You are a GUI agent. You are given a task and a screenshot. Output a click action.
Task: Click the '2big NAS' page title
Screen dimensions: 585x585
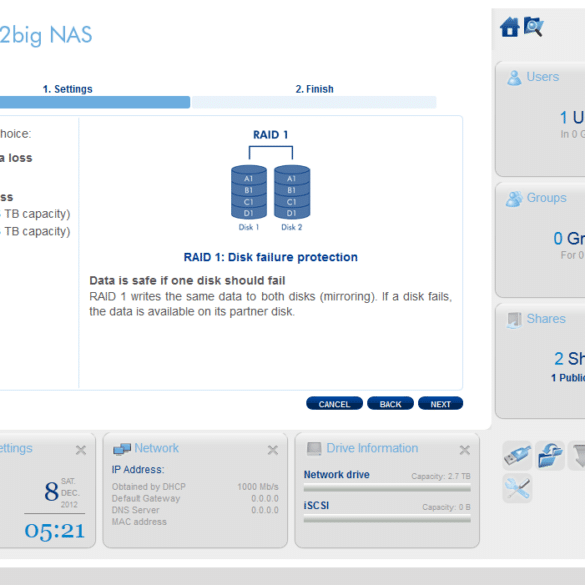pyautogui.click(x=46, y=36)
